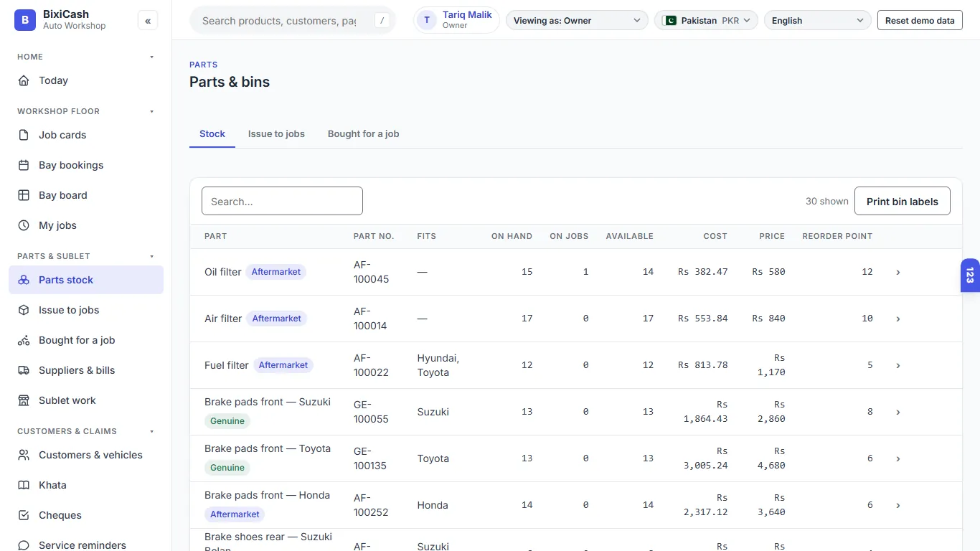980x551 pixels.
Task: Open the English language dropdown
Action: pyautogui.click(x=818, y=21)
